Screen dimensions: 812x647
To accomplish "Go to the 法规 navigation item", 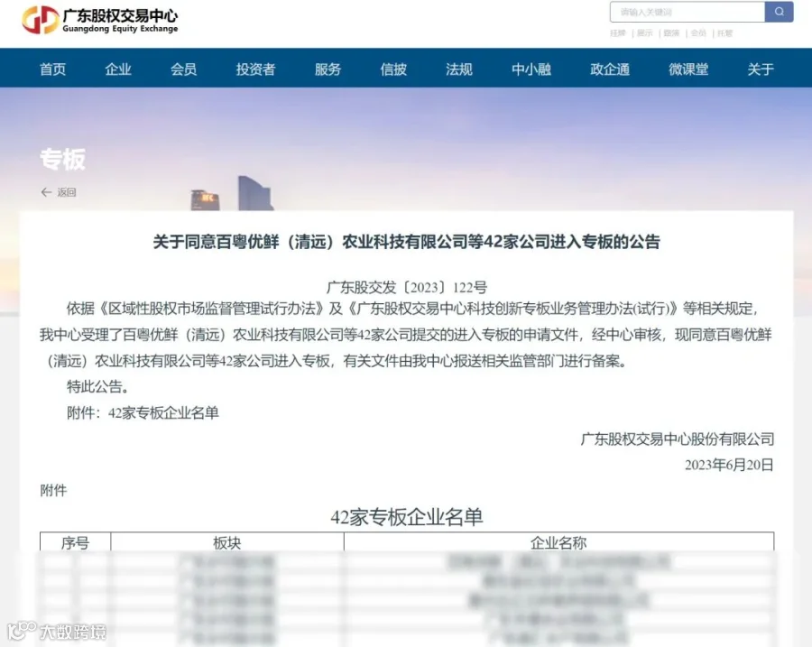I will click(x=459, y=69).
